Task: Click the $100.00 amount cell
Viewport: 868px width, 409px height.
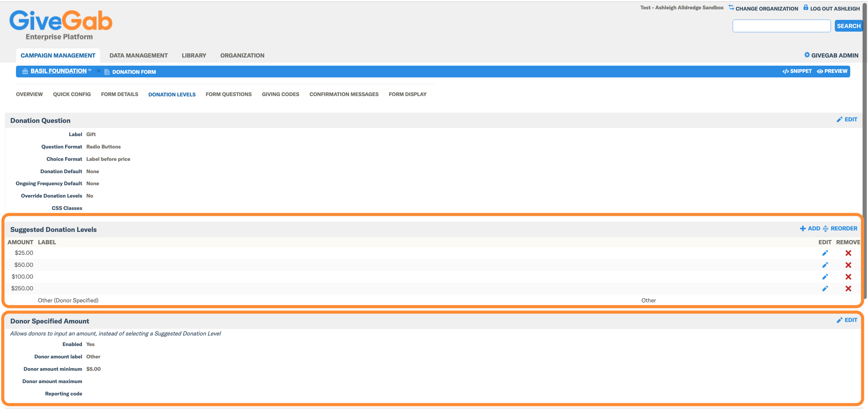Action: [22, 277]
